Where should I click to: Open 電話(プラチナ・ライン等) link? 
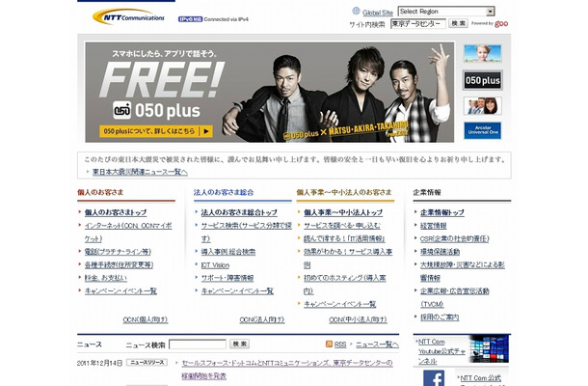point(118,252)
